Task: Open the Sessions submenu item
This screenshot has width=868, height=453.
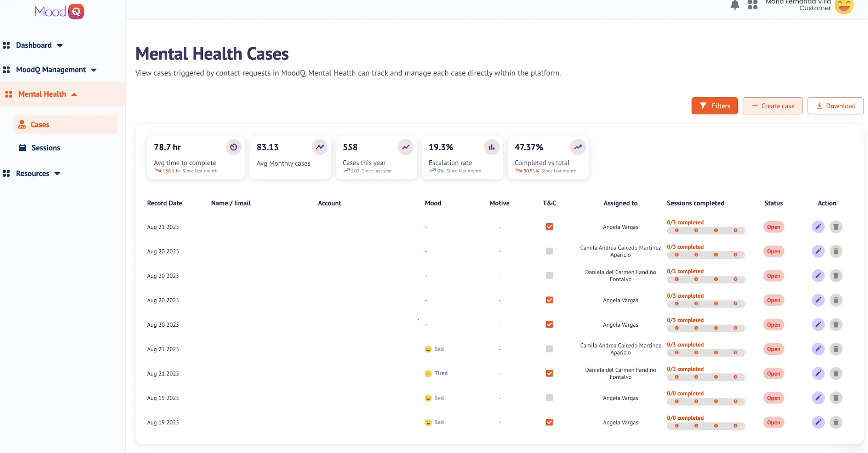Action: 46,148
